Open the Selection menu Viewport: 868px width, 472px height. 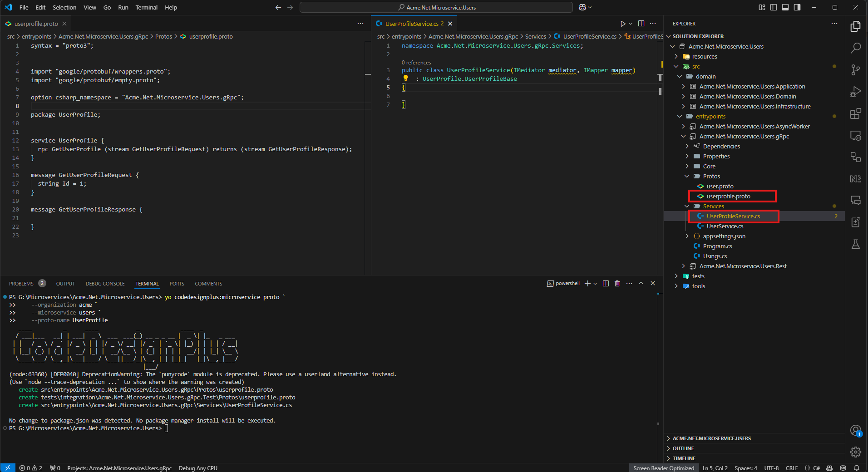point(64,7)
